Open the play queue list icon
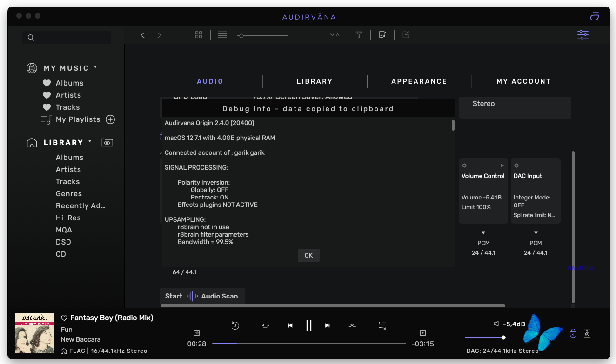The width and height of the screenshot is (616, 364). [382, 325]
